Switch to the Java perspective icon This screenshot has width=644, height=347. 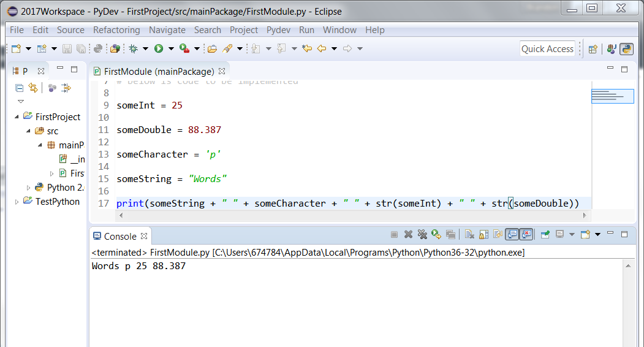(612, 49)
